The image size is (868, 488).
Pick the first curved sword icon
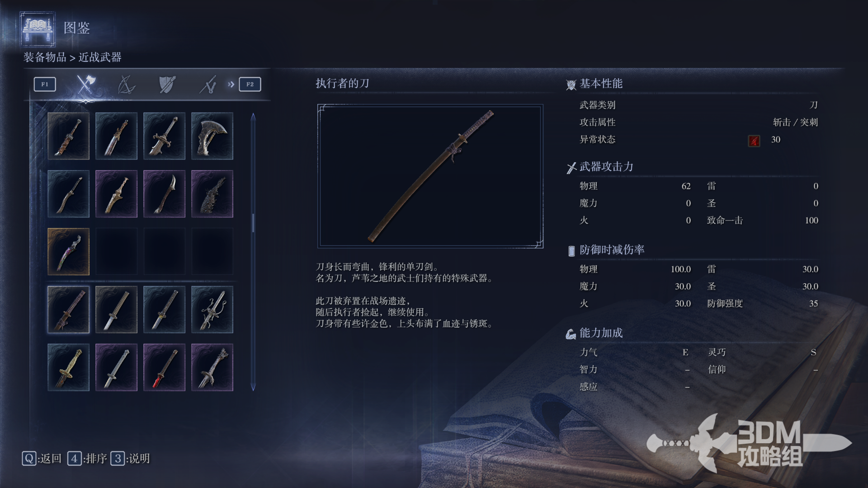click(x=68, y=136)
